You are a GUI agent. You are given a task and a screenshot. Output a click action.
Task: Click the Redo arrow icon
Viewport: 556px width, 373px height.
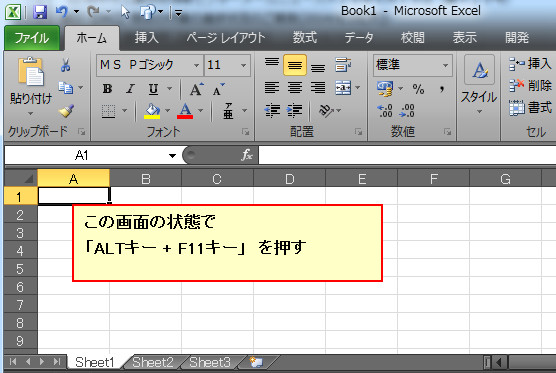(x=93, y=12)
